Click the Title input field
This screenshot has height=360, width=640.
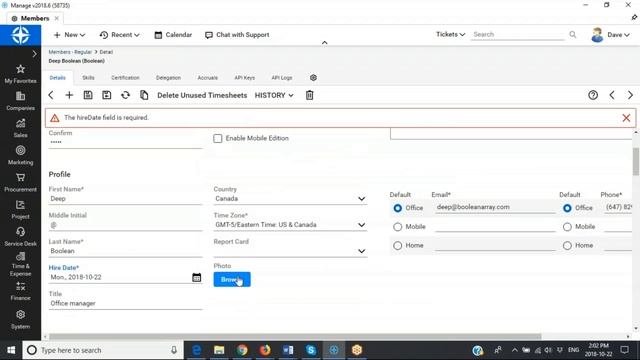[x=125, y=303]
